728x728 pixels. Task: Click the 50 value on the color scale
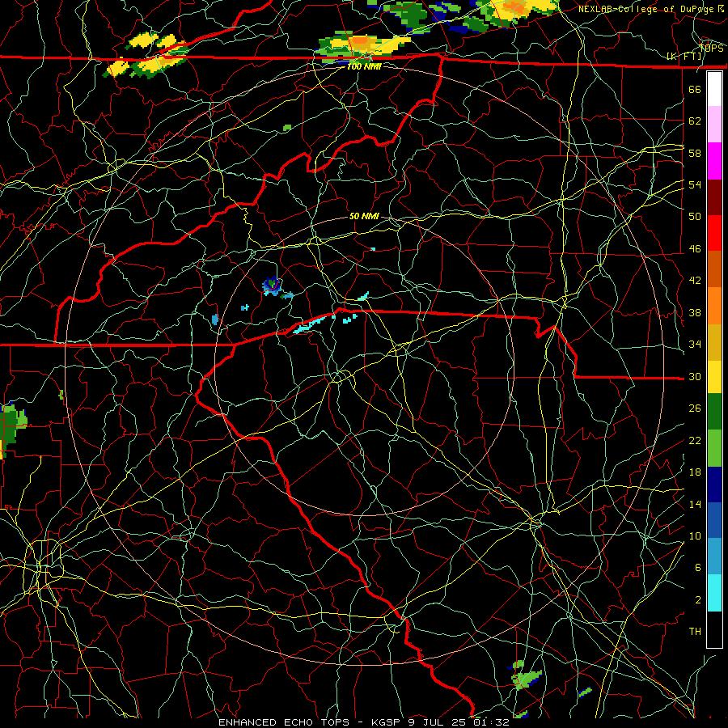click(695, 216)
